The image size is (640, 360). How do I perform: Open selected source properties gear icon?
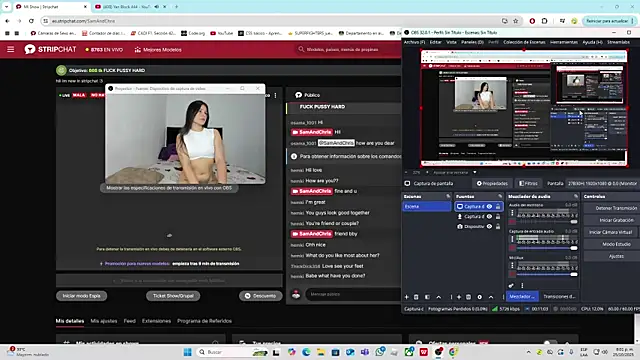point(480,297)
